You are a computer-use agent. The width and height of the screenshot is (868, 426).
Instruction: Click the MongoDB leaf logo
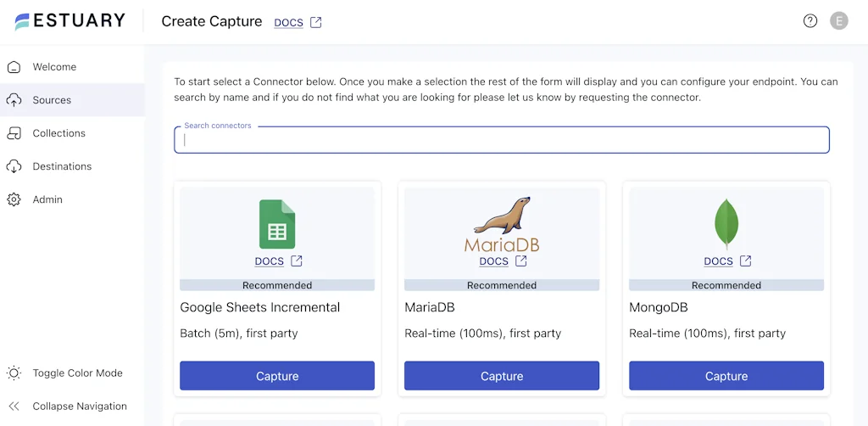tap(726, 224)
